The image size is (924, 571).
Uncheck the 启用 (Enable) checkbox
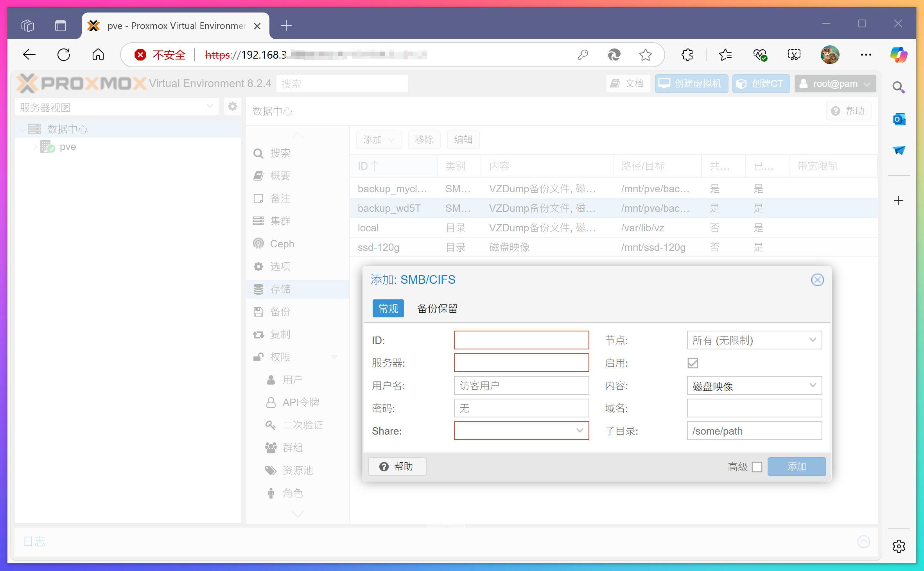[693, 363]
